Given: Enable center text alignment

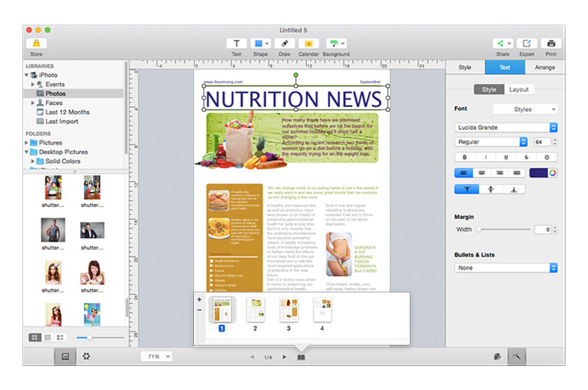Looking at the screenshot, I should coord(482,172).
